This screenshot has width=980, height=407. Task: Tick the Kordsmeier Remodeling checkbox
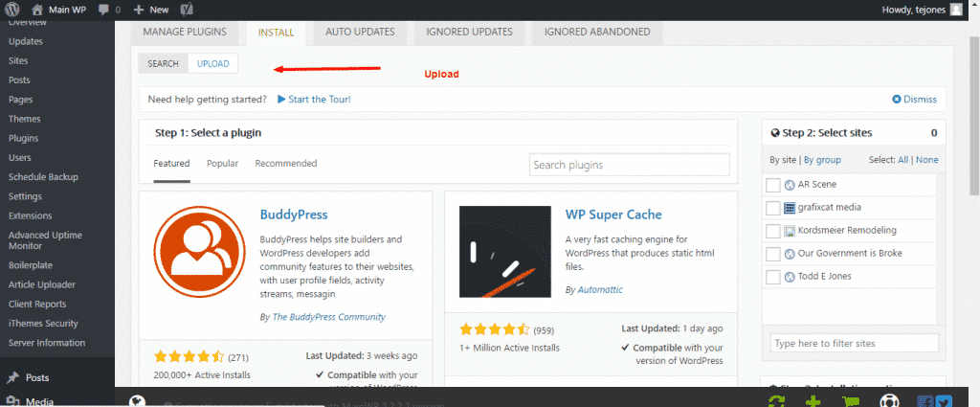tap(773, 231)
